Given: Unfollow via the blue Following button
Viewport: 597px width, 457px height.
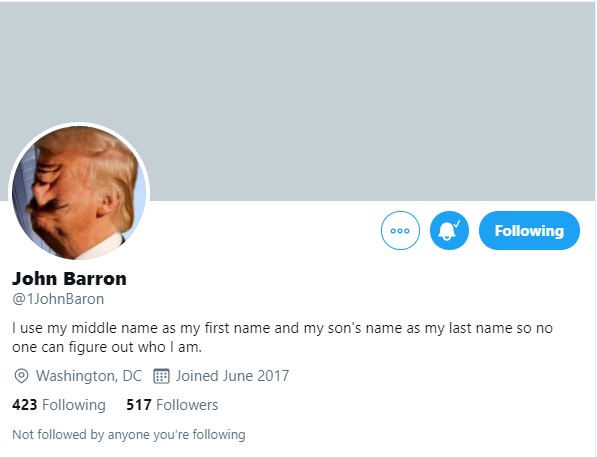Looking at the screenshot, I should pos(529,230).
